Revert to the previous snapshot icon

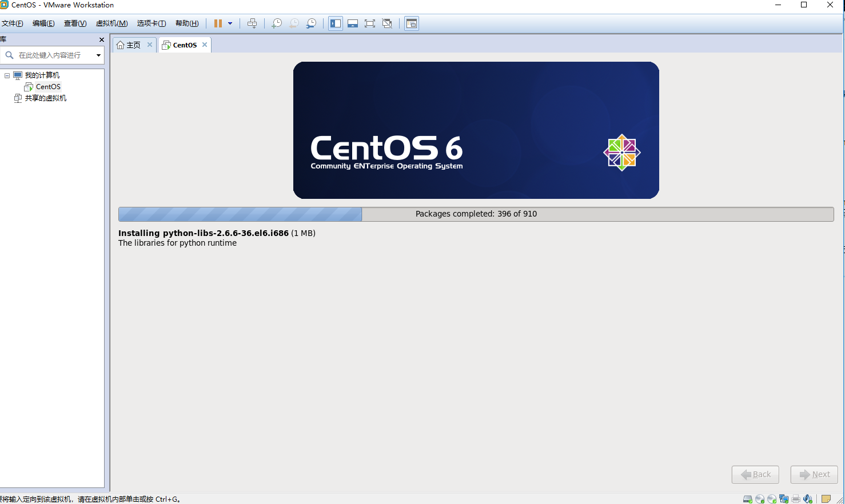tap(294, 23)
